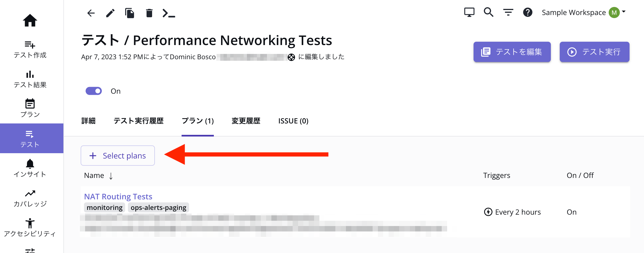The height and width of the screenshot is (253, 644).
Task: Open the 変更履歴 tab
Action: tap(246, 121)
